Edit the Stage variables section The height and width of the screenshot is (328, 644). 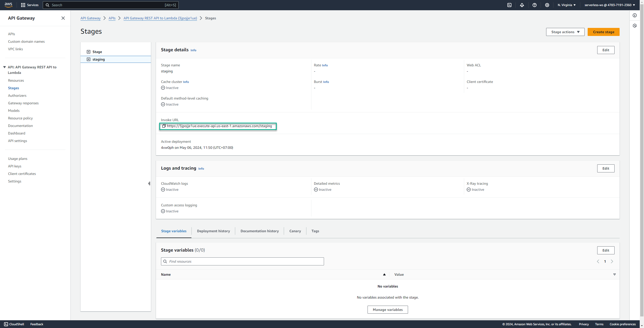click(606, 250)
